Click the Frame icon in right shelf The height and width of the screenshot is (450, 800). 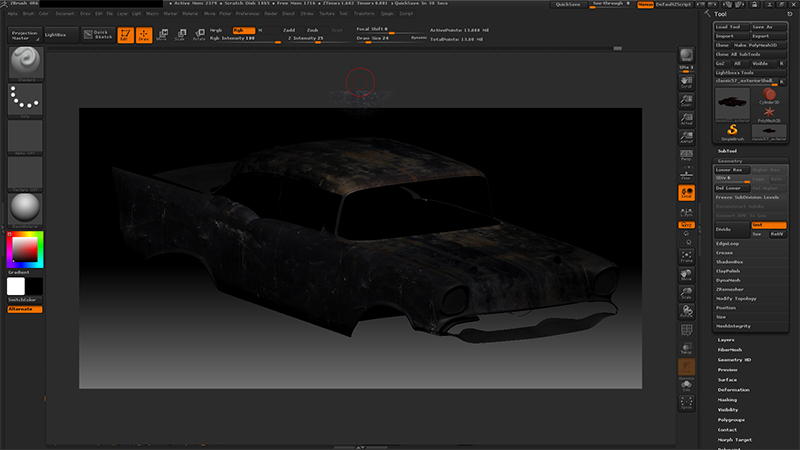(686, 257)
